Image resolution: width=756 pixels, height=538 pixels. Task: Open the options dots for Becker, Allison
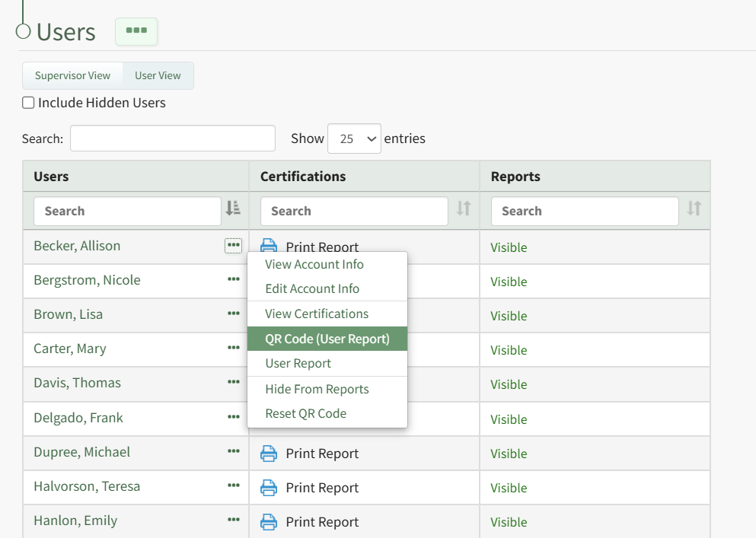(x=234, y=245)
